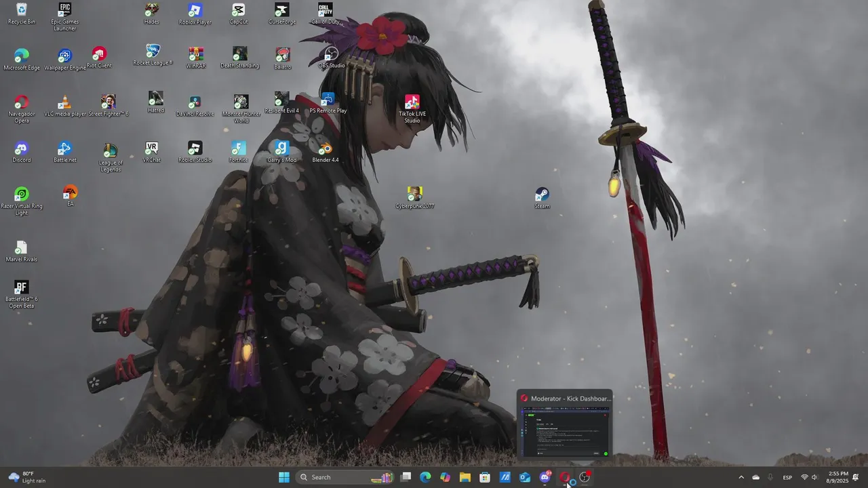Select the Hades desktop icon
Screen dimensions: 868x488
point(152,14)
